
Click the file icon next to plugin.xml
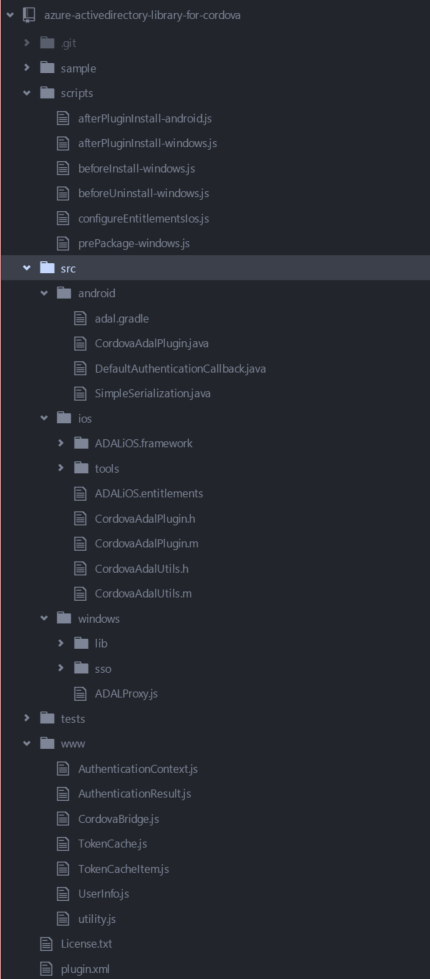tap(46, 969)
